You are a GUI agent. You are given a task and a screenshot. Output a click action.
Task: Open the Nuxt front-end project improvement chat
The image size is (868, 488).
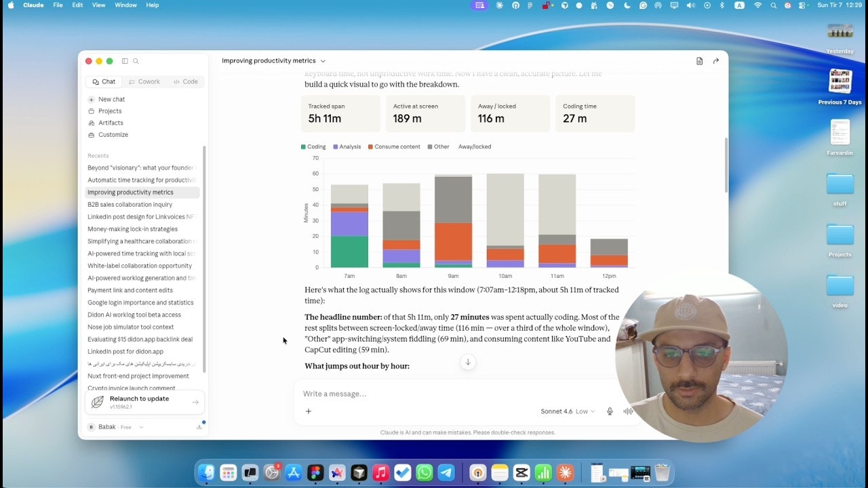point(142,376)
